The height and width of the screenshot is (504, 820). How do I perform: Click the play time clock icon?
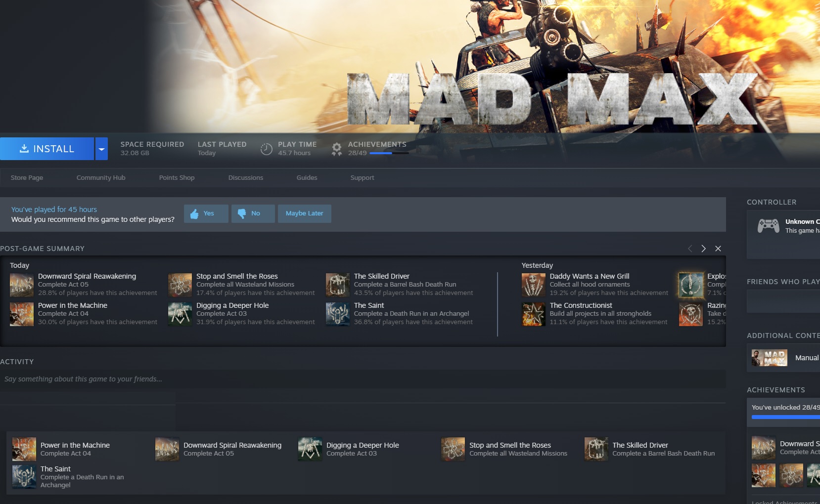266,149
